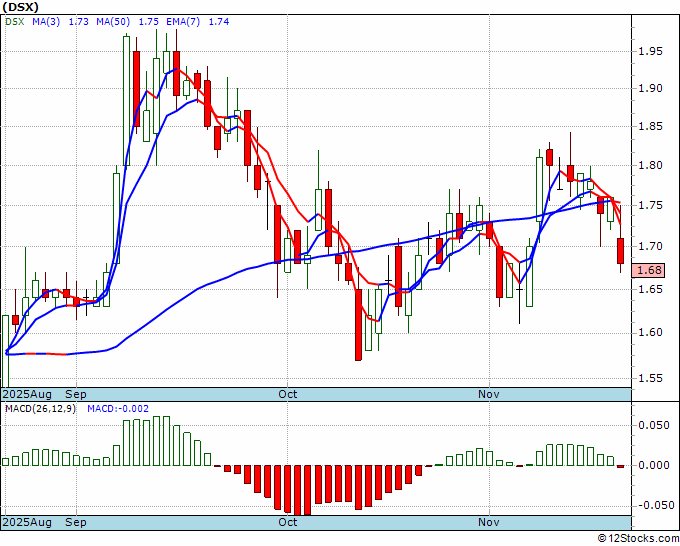
Task: Click the 1.75 price axis label
Action: (651, 205)
